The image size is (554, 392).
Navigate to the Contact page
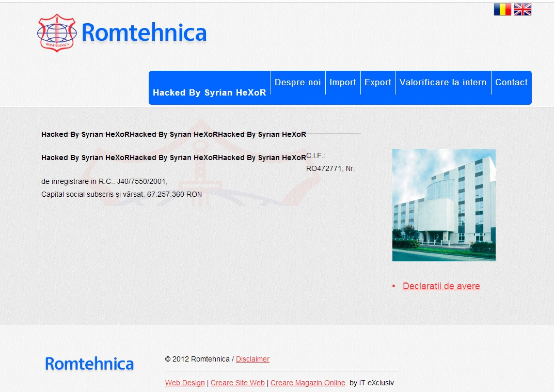pos(511,83)
